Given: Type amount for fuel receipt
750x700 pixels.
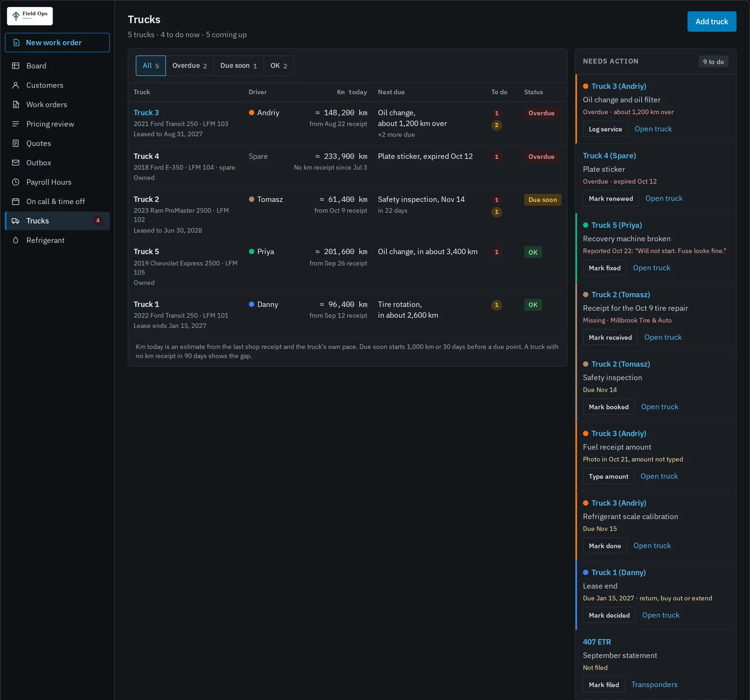Looking at the screenshot, I should point(608,476).
